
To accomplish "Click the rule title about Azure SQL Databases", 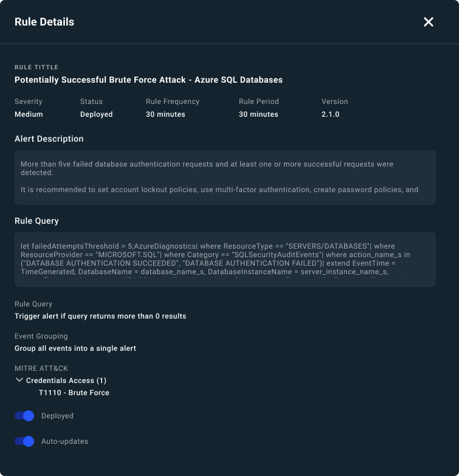I will (x=148, y=80).
